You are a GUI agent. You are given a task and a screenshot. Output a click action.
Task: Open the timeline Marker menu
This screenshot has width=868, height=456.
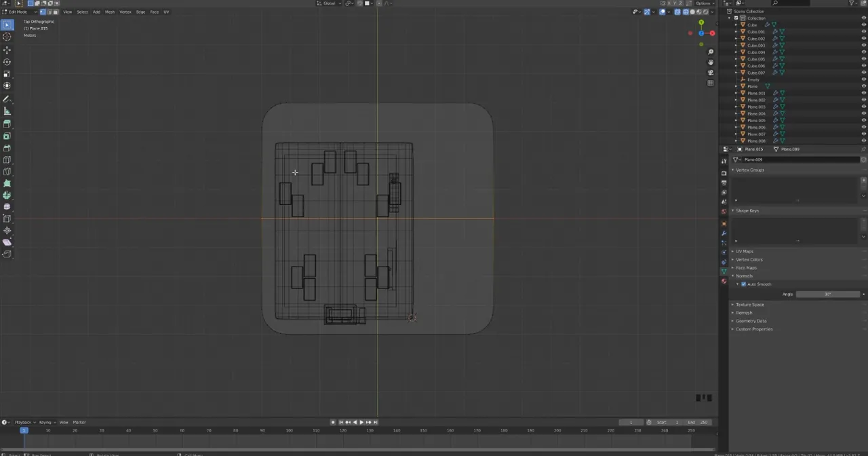(x=79, y=422)
